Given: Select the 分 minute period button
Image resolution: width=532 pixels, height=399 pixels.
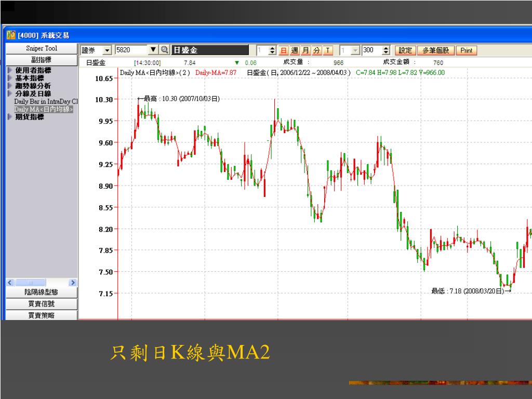Looking at the screenshot, I should coord(316,50).
